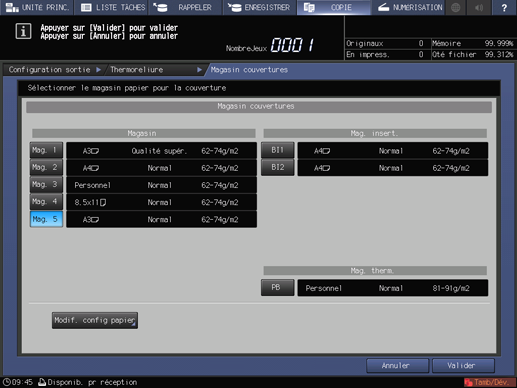Select Mag. 2 tray
Viewport: 517px width, 388px height.
(46, 168)
